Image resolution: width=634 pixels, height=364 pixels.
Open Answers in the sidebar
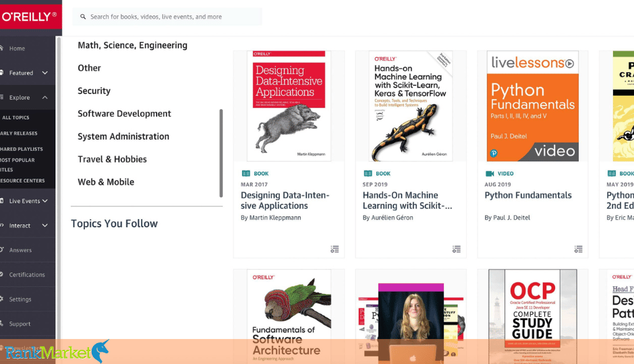coord(20,250)
